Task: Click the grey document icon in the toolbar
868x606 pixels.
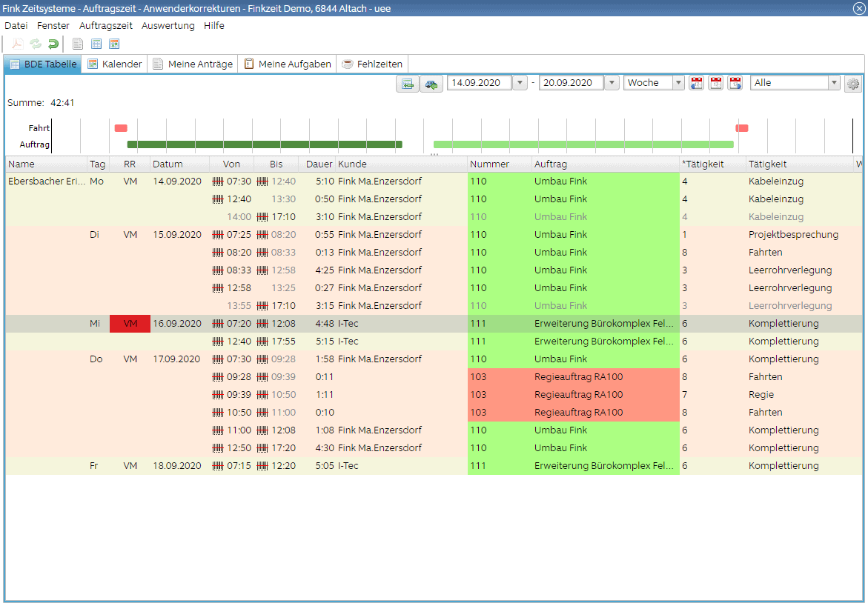Action: pyautogui.click(x=78, y=44)
